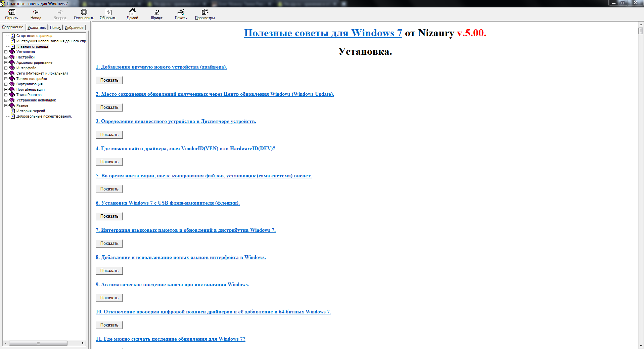
Task: Click Показать button under tip 5
Action: coord(109,189)
